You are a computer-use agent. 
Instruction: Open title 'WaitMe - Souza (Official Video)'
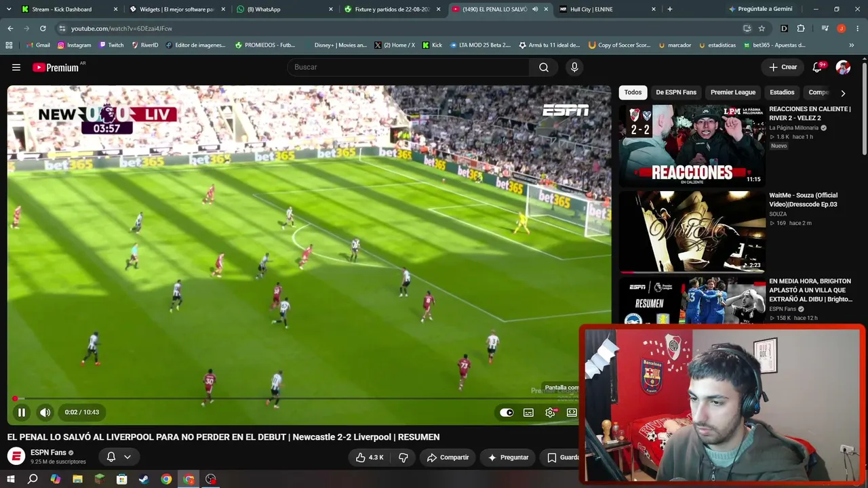point(804,200)
